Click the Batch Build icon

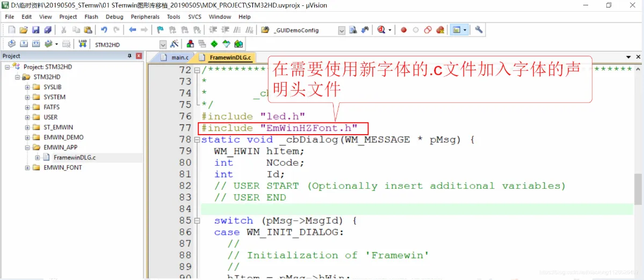49,44
